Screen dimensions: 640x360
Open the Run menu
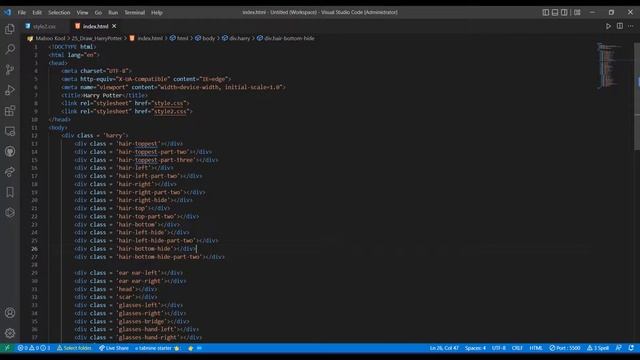coord(113,13)
